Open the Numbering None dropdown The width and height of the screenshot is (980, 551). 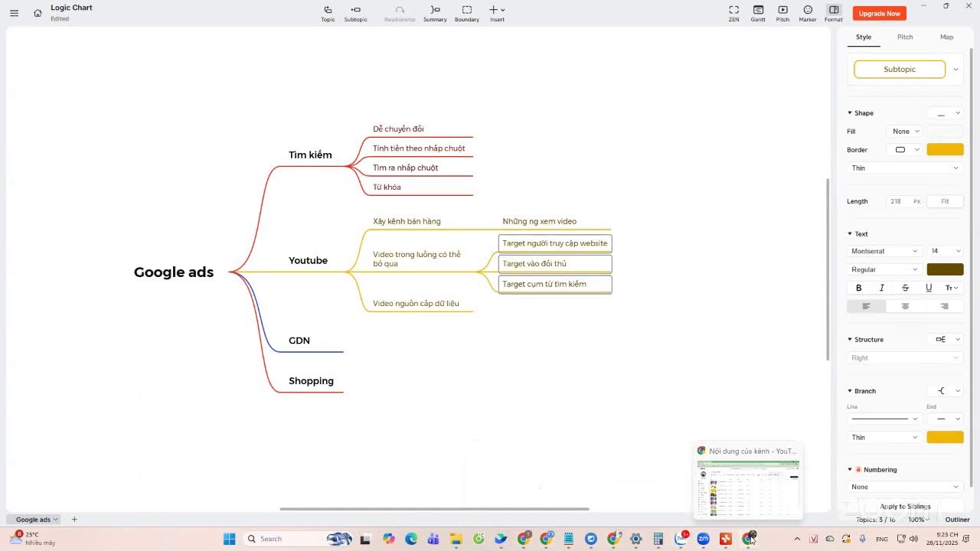pyautogui.click(x=905, y=487)
